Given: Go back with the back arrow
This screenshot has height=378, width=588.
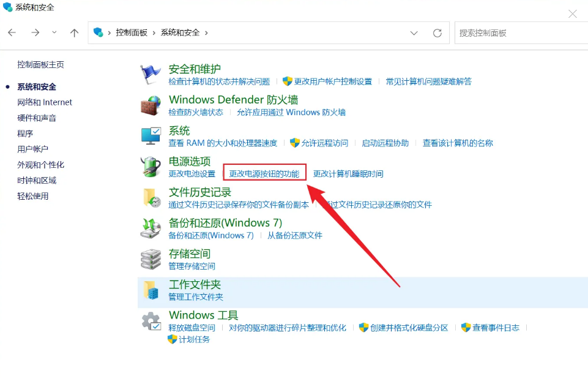Looking at the screenshot, I should pyautogui.click(x=12, y=32).
